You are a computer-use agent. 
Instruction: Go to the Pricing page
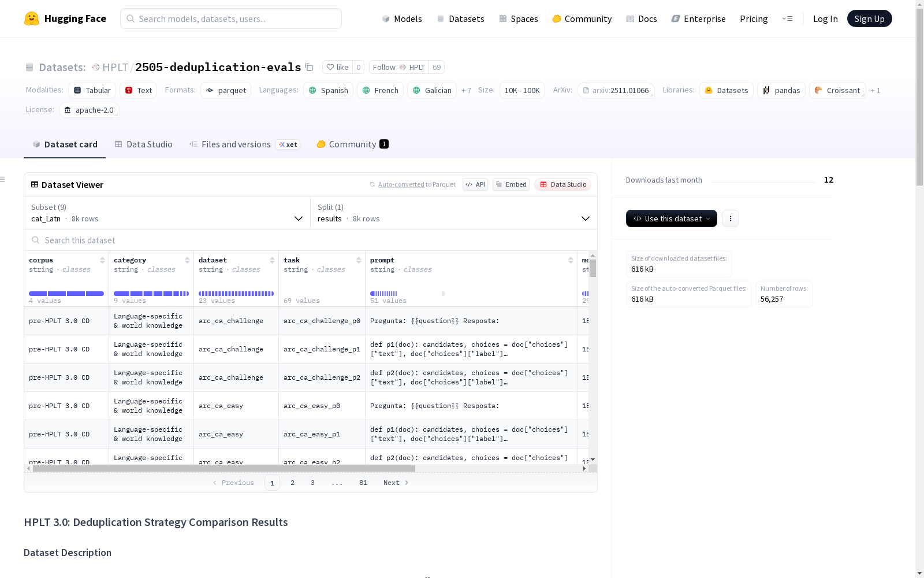pos(754,18)
